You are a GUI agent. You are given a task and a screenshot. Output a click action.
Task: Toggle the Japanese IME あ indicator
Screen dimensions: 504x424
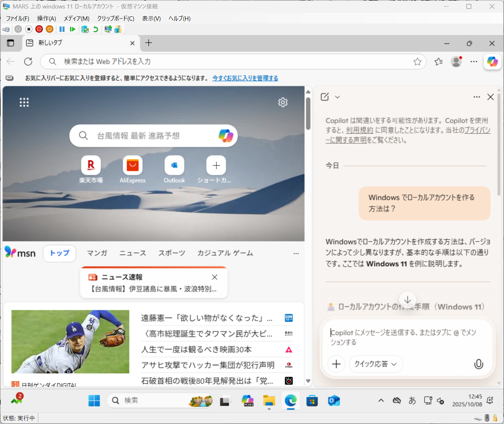412,400
